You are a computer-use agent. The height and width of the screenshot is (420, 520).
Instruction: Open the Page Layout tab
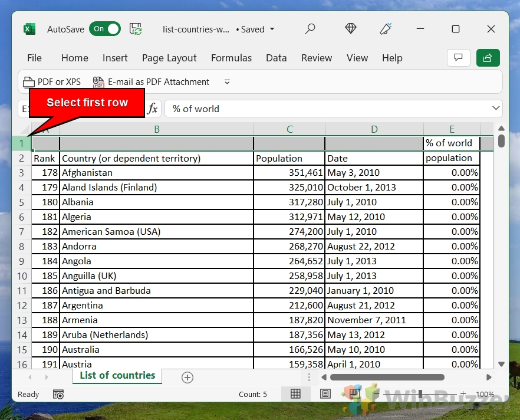pos(169,58)
